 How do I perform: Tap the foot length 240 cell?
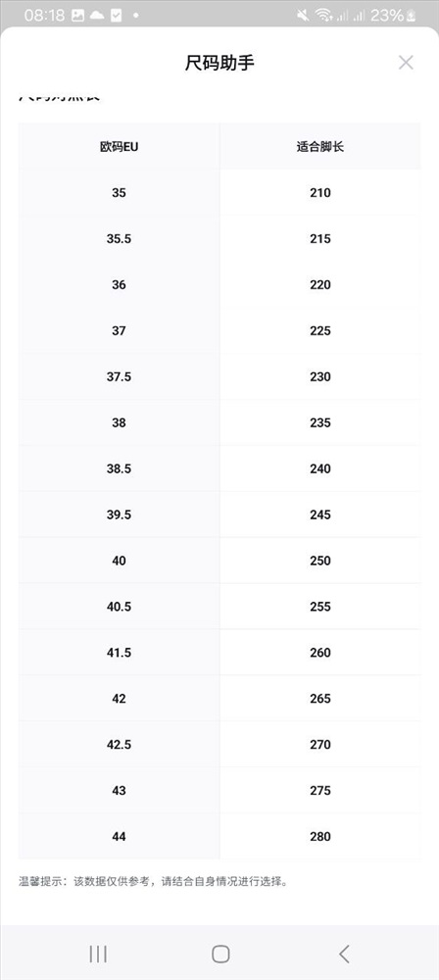point(320,468)
